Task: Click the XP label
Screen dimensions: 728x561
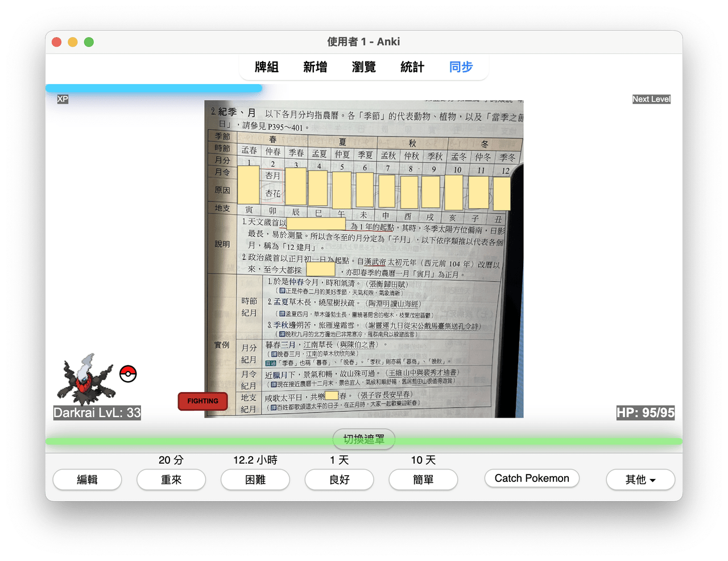Action: pyautogui.click(x=63, y=99)
